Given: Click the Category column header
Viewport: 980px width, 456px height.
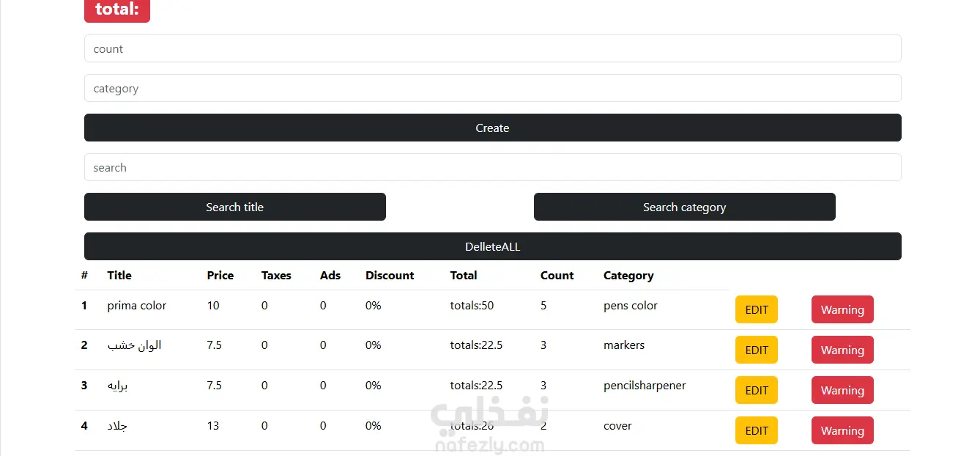Looking at the screenshot, I should coord(628,276).
